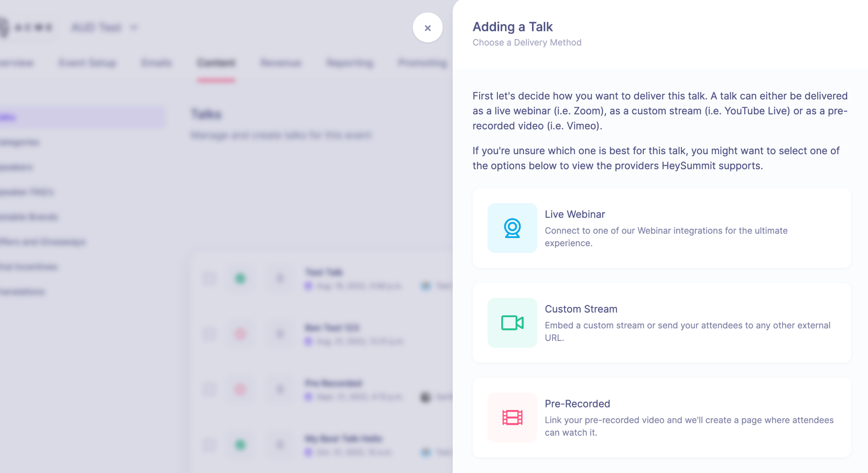Viewport: 868px width, 473px height.
Task: Click the Live Webinar webcam icon
Action: [512, 228]
